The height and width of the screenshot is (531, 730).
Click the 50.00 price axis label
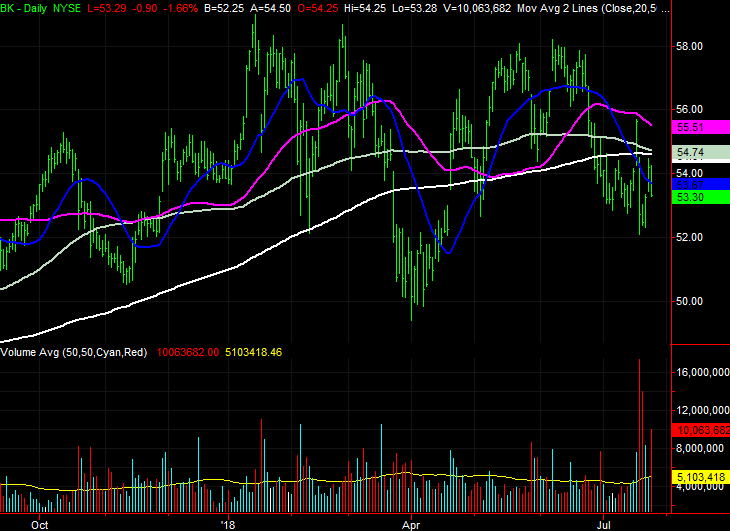point(689,302)
